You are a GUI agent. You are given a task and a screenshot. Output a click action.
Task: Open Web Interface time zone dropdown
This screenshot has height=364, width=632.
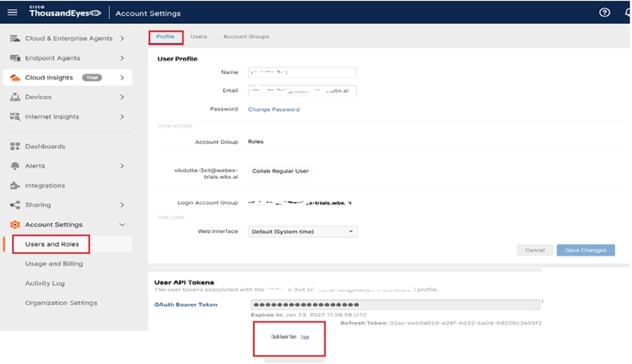(x=303, y=232)
